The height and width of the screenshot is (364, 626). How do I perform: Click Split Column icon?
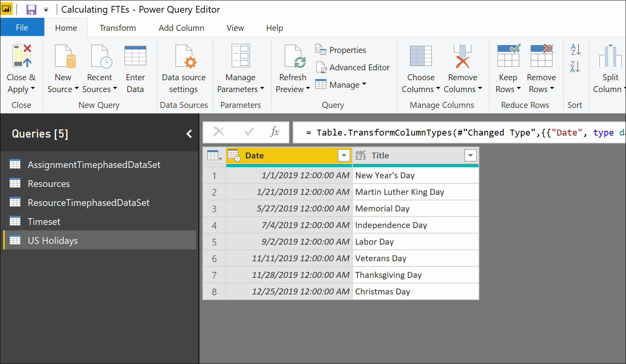[611, 56]
